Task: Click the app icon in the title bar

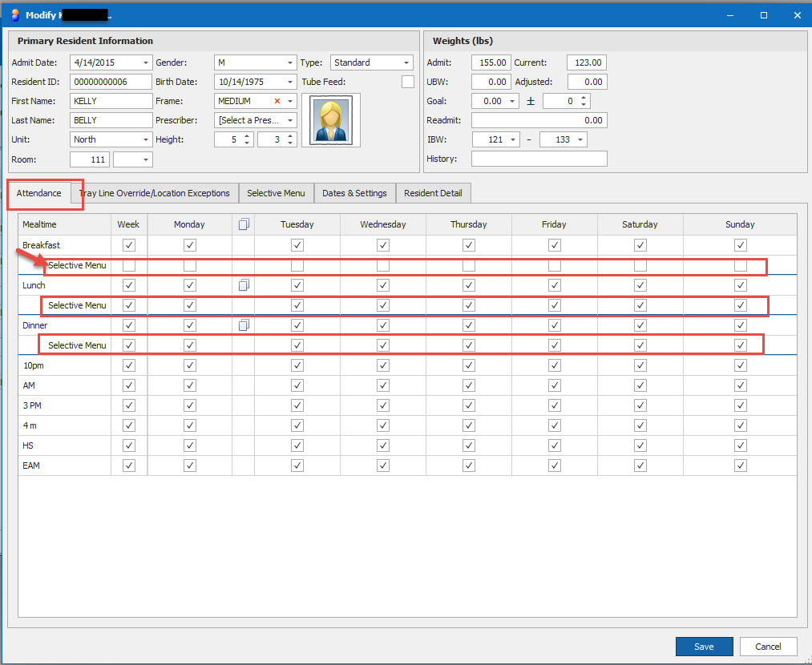Action: [x=15, y=15]
